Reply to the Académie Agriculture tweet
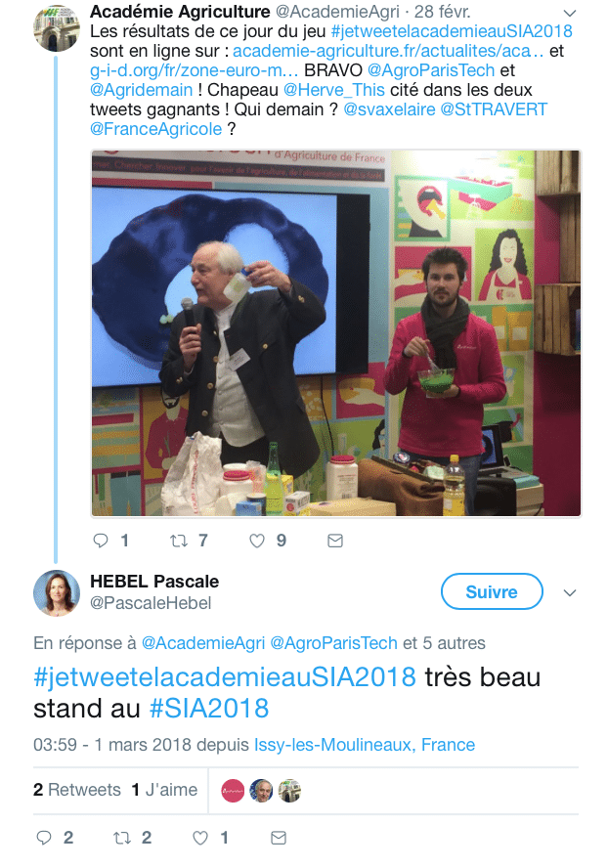The image size is (608, 868). coord(101,541)
